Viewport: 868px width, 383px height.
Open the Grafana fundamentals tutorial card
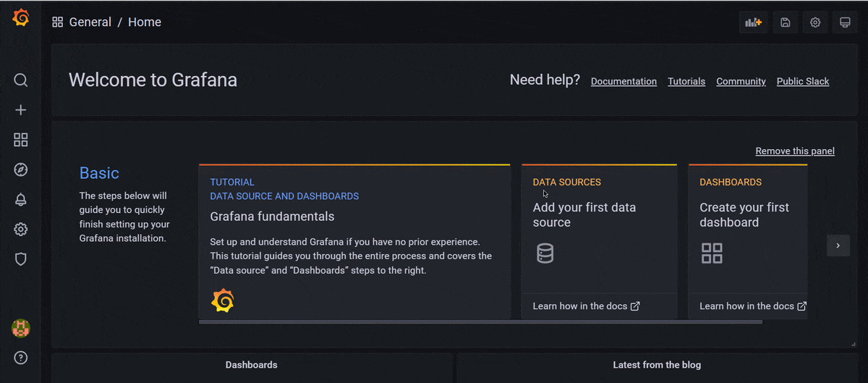pos(354,241)
